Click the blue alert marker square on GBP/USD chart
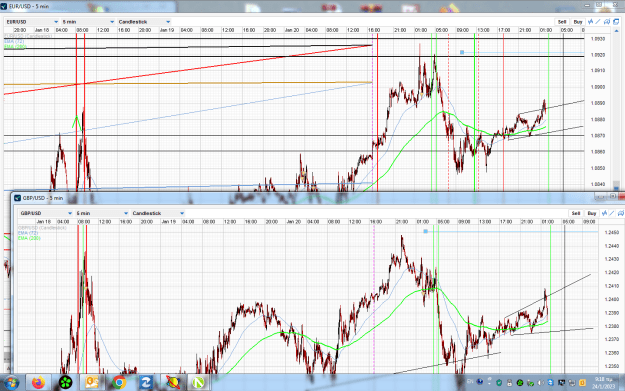Screen dimensions: 625x391 coord(425,231)
